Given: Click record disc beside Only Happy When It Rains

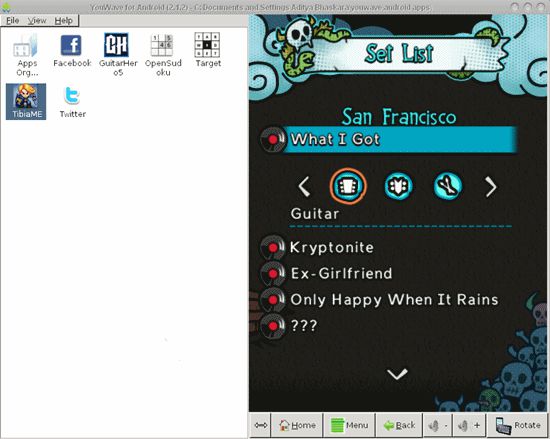Looking at the screenshot, I should (273, 300).
